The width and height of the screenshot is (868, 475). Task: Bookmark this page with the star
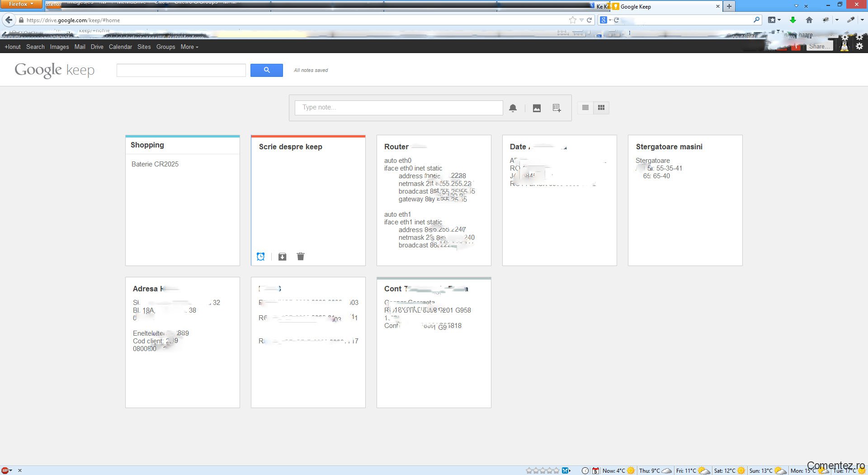[573, 20]
